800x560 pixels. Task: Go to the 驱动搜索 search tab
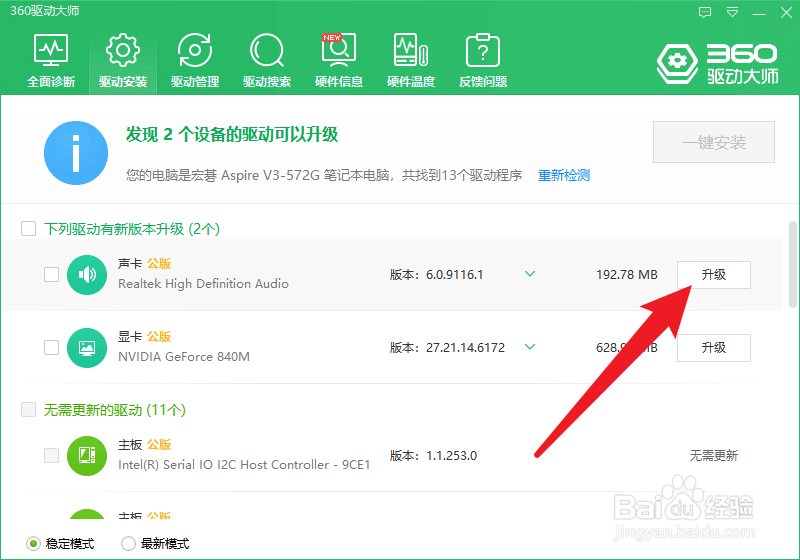267,61
